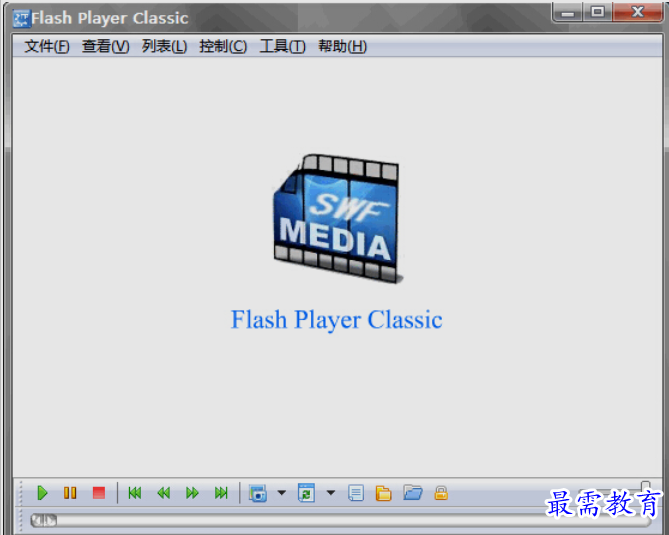Minimize the Flash Player Classic window
The width and height of the screenshot is (669, 535).
(x=567, y=12)
